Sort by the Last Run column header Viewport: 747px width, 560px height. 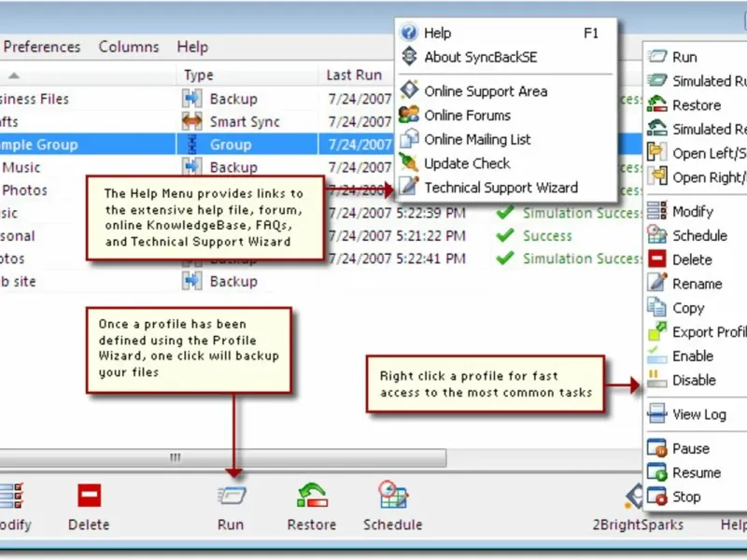click(x=354, y=76)
